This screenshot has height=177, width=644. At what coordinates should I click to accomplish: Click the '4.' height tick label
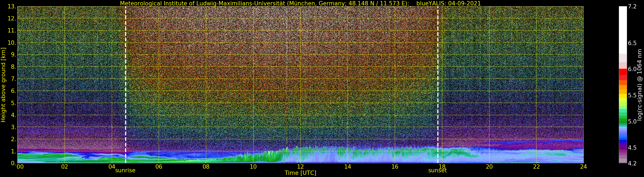[13, 115]
